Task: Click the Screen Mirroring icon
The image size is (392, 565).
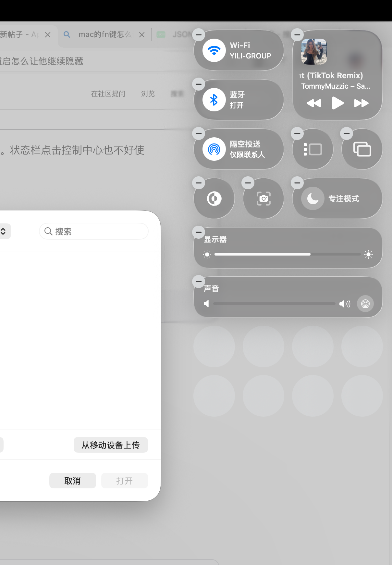Action: click(x=362, y=149)
